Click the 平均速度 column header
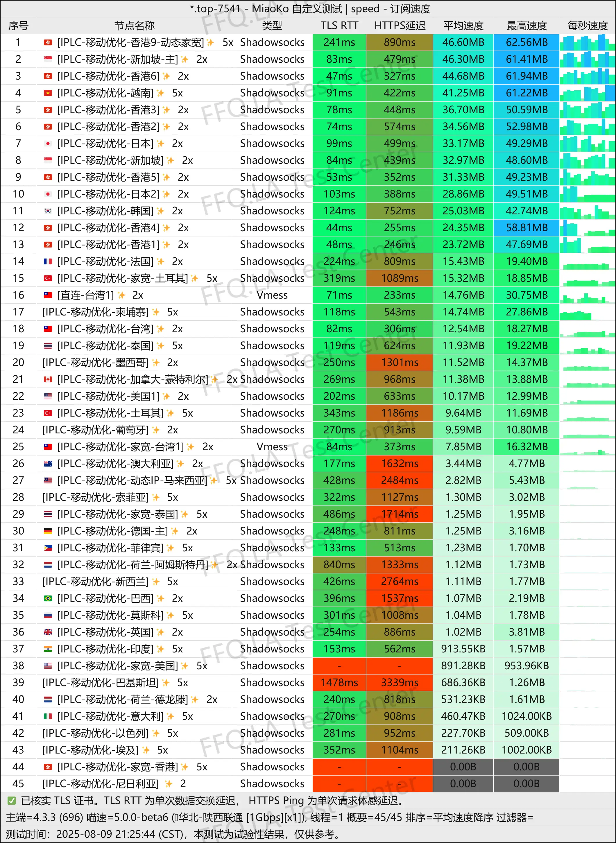 tap(463, 26)
